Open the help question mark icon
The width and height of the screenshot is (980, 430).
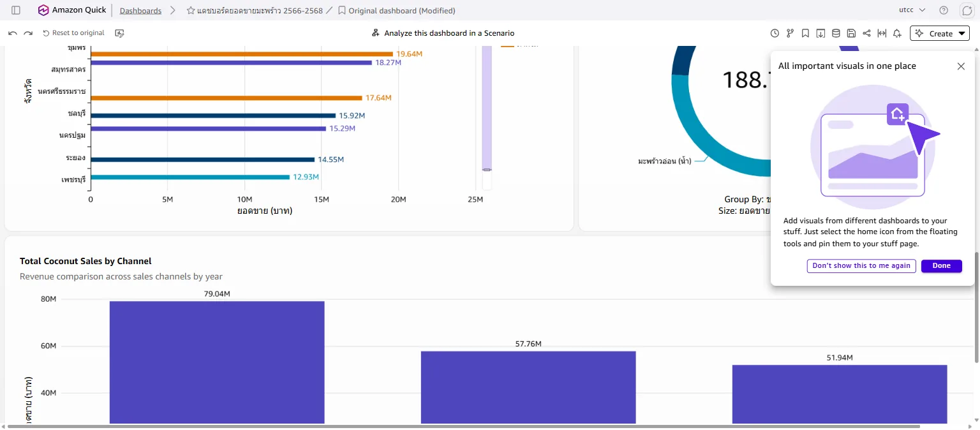[944, 10]
